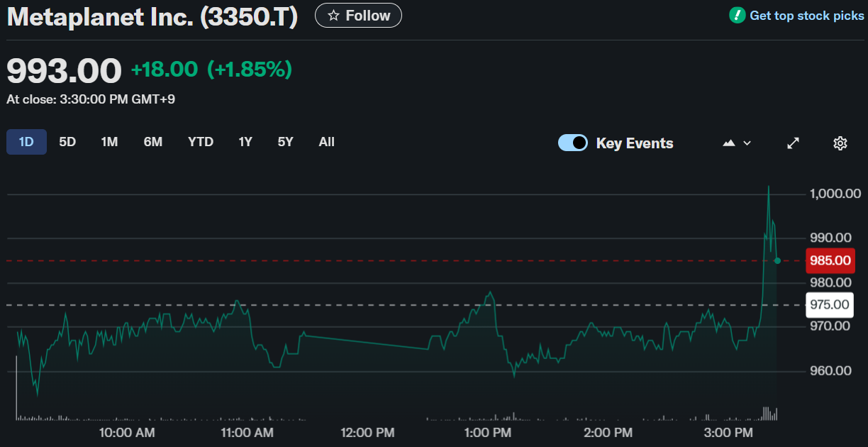Click the 970.00 price axis label
The width and height of the screenshot is (868, 447).
tap(830, 326)
